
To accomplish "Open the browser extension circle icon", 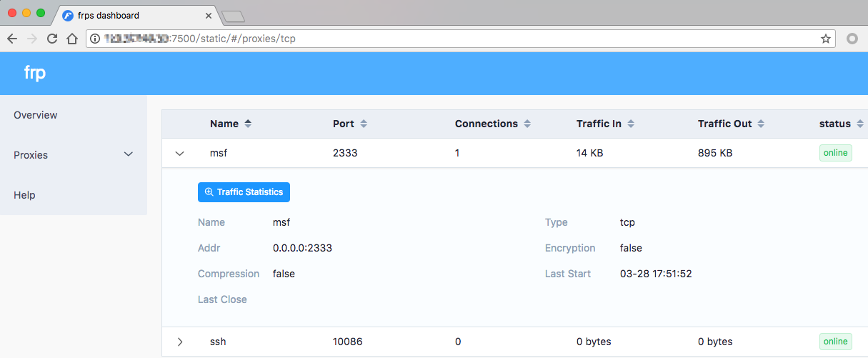I will point(852,39).
